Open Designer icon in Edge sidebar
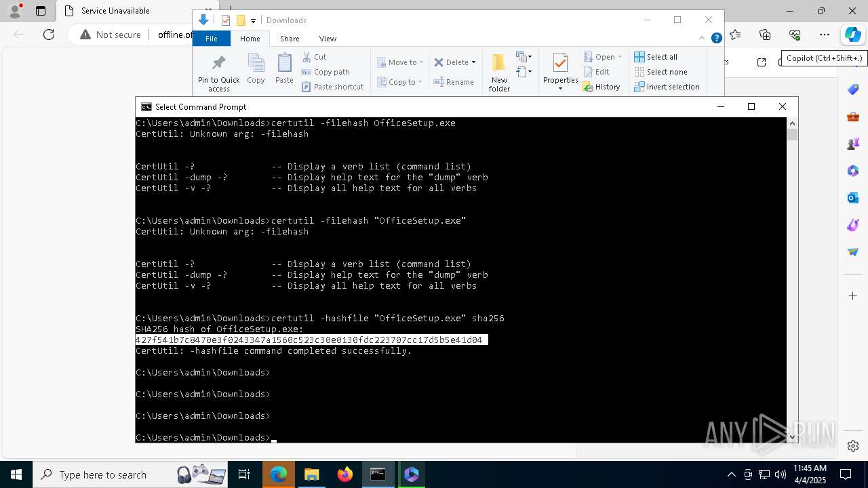The image size is (868, 488). (x=853, y=225)
